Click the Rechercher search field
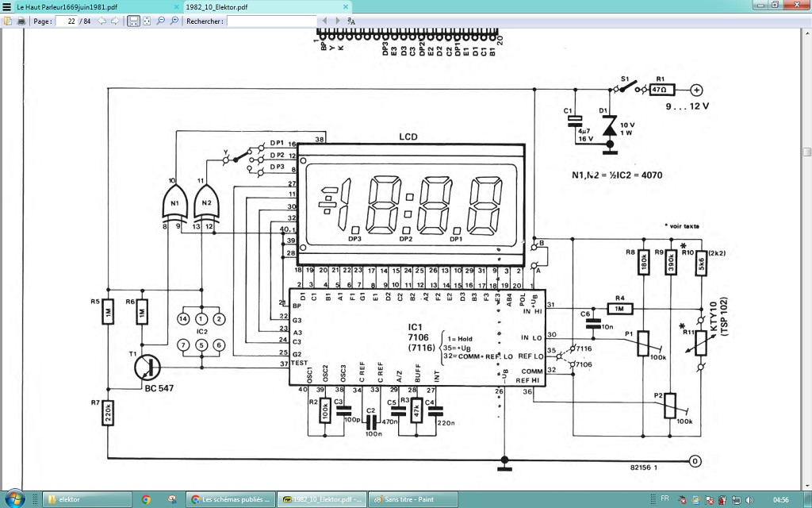 pyautogui.click(x=271, y=21)
